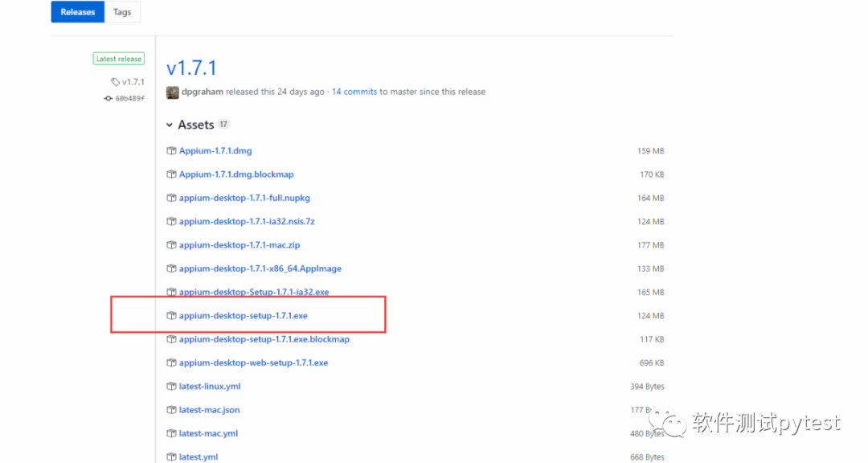The image size is (868, 463).
Task: Download appium-desktop-web-setup-1.7.1.exe
Action: tap(253, 363)
